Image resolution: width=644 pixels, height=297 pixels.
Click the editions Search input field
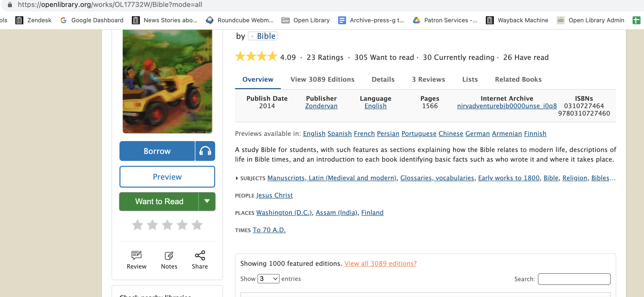click(574, 279)
